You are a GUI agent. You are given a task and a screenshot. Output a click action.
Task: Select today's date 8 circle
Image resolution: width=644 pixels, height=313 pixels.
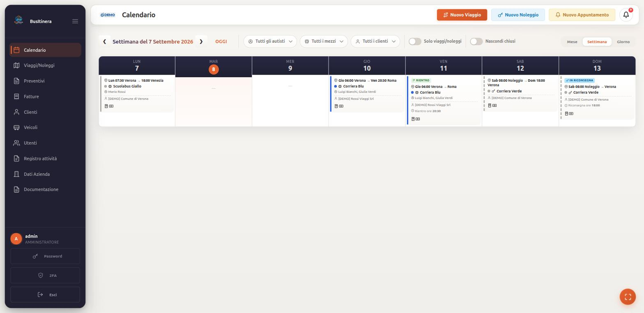coord(214,69)
